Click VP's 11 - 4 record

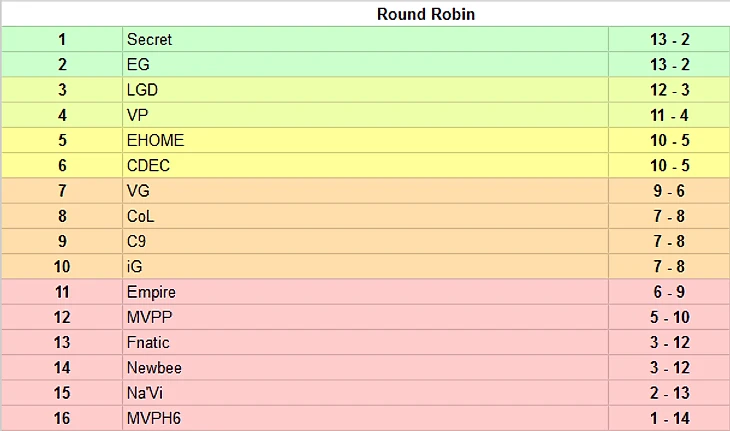point(669,115)
